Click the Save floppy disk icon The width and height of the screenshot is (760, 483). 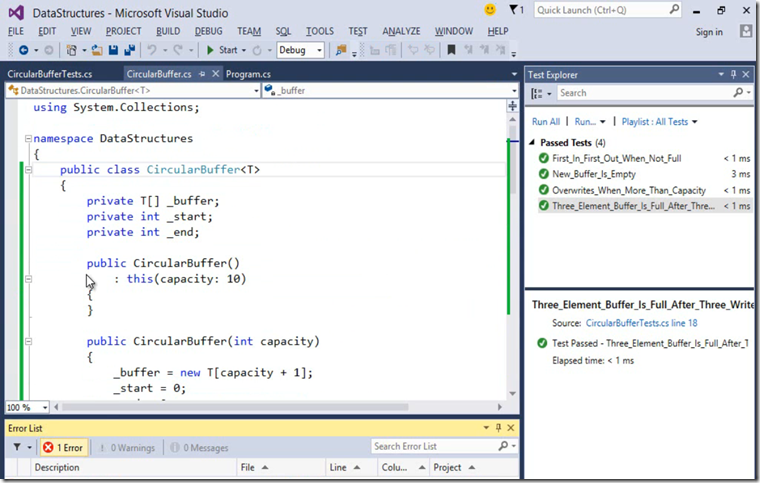(x=113, y=50)
